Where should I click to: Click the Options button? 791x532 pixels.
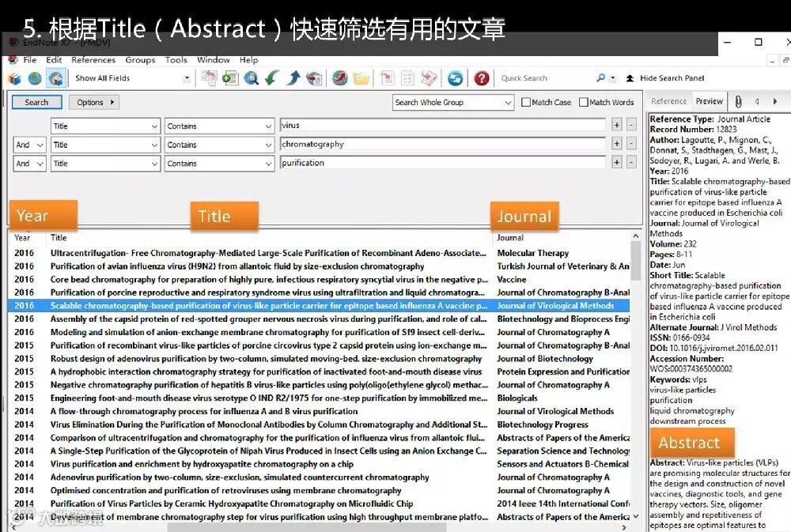(94, 102)
